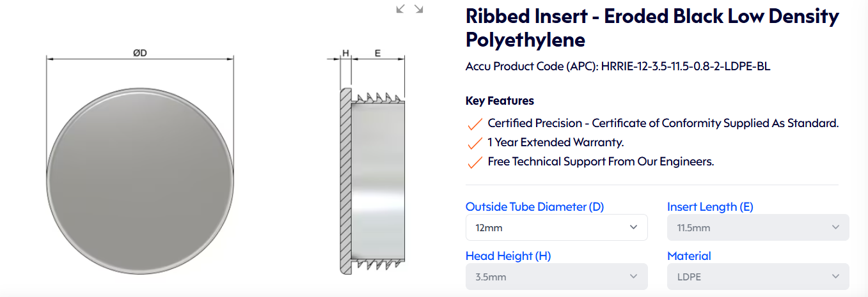Open the Outside Tube Diameter 12mm dropdown

[556, 227]
